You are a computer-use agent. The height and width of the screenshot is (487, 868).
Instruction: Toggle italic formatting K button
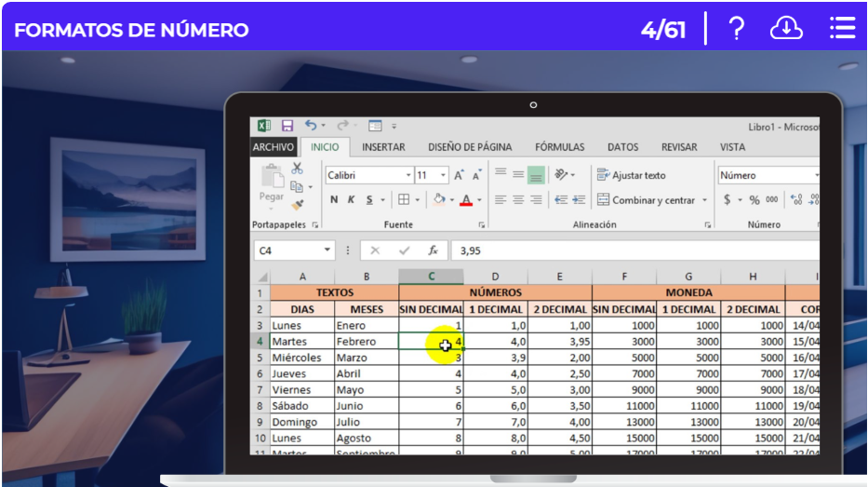352,200
